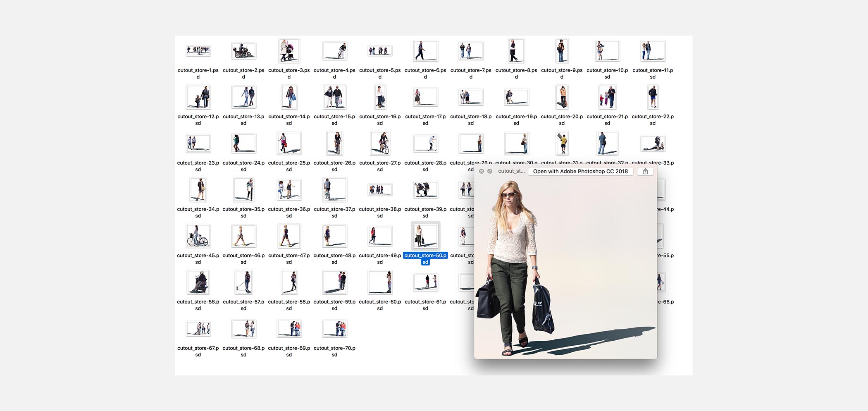Click cutout_store-26.psd thumbnail
868x411 pixels.
click(x=335, y=143)
